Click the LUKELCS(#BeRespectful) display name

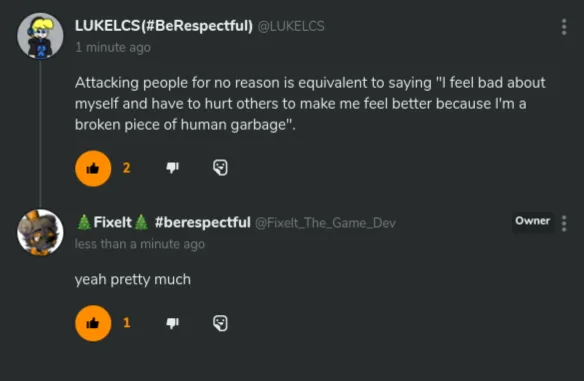tap(164, 26)
